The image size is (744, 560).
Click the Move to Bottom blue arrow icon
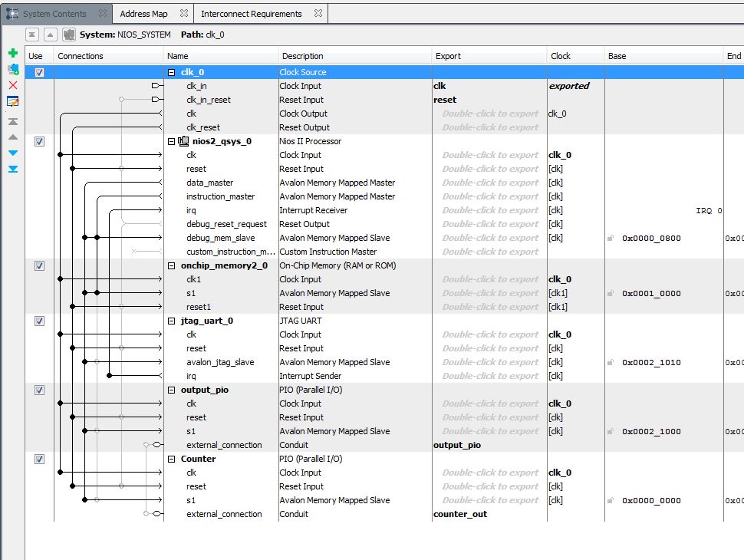point(12,169)
